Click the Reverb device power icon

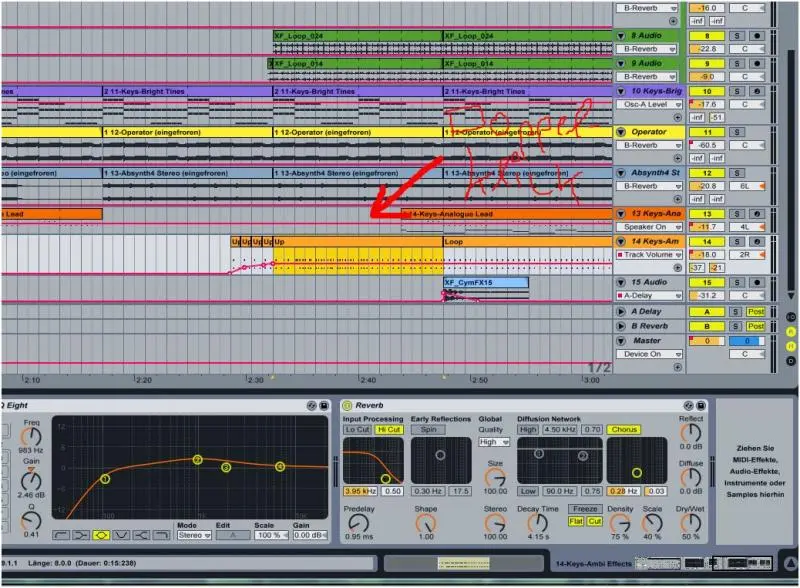[347, 405]
